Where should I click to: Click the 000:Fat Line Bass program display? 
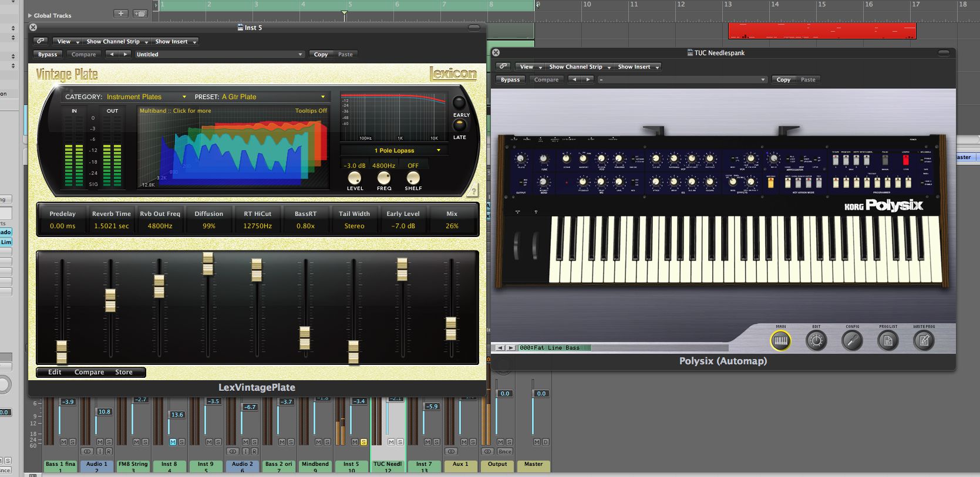tap(554, 348)
